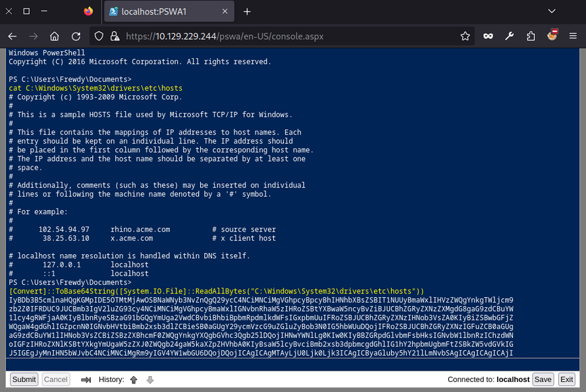The height and width of the screenshot is (392, 586).
Task: Save the console session
Action: (543, 379)
